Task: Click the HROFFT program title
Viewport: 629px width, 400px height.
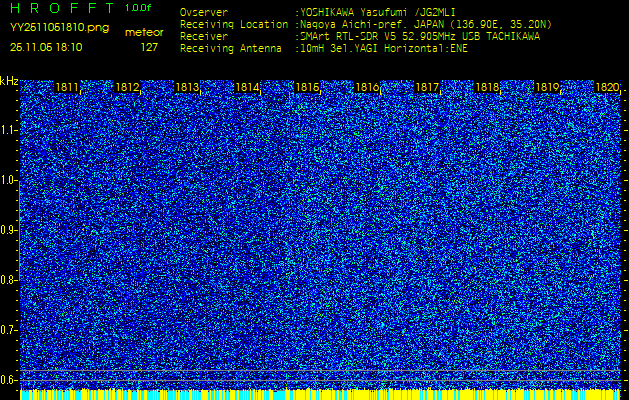Action: coord(60,8)
